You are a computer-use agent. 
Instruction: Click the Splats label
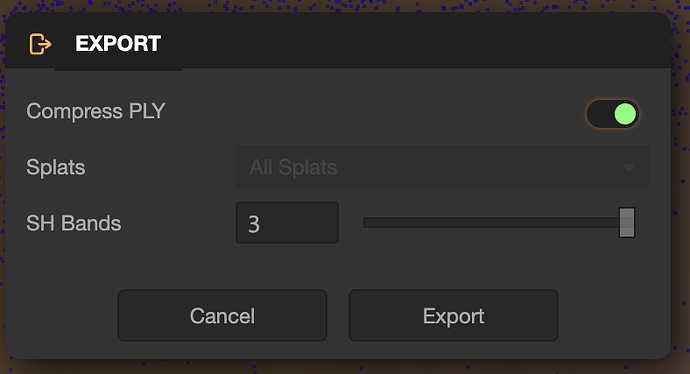(55, 167)
